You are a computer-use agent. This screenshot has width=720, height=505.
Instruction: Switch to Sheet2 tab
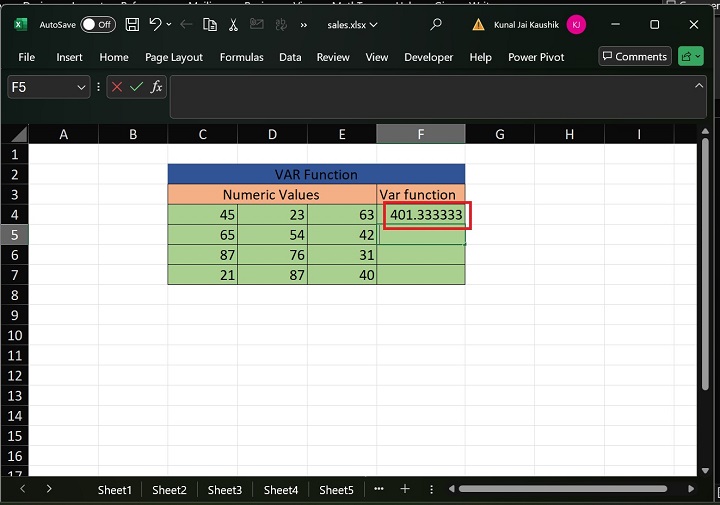pos(169,490)
